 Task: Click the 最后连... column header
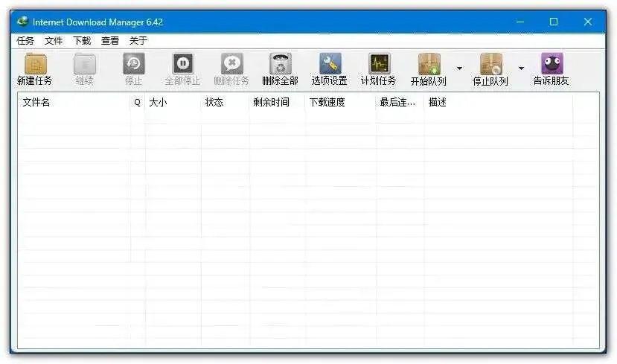[400, 102]
